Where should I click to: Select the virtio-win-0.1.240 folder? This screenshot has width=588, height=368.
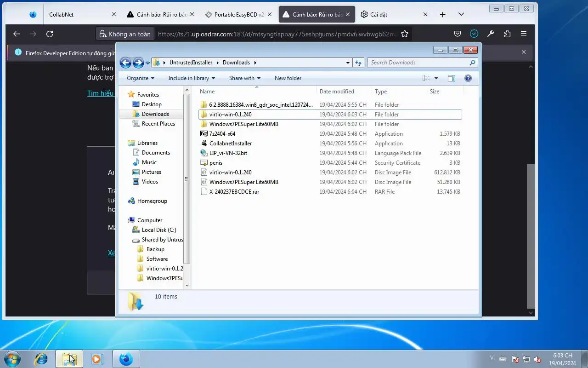coord(330,115)
